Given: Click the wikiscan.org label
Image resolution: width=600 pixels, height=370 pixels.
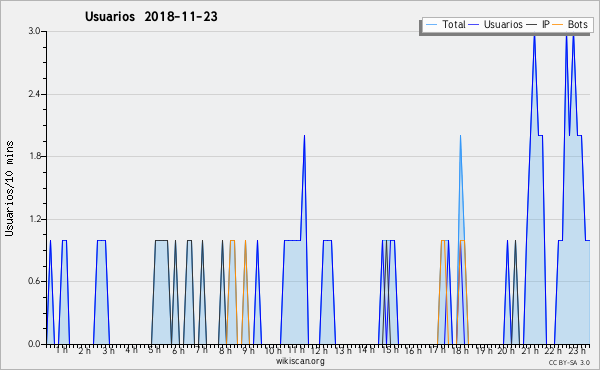Looking at the screenshot, I should 300,361.
